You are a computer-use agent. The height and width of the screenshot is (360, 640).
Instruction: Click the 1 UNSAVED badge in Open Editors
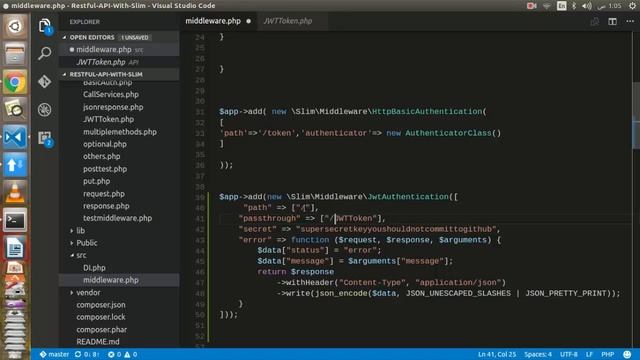[x=135, y=38]
